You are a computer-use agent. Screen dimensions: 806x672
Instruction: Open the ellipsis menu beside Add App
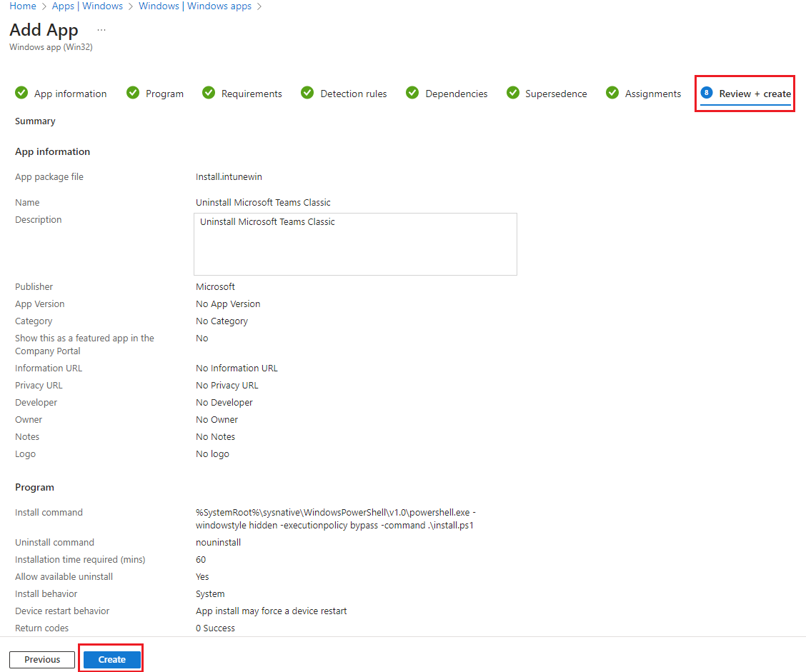pos(101,30)
